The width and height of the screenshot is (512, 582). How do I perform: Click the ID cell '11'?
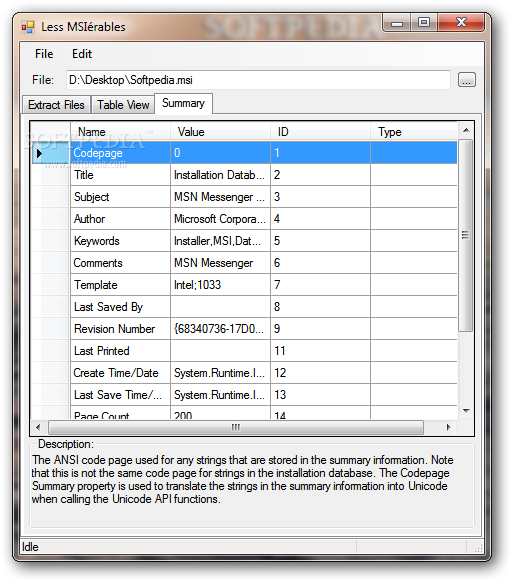(320, 351)
